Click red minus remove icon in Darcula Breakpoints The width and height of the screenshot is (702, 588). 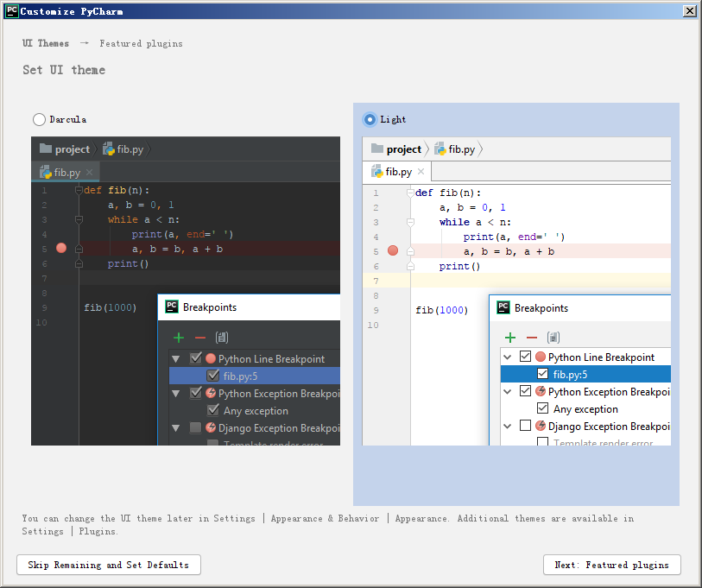[200, 338]
